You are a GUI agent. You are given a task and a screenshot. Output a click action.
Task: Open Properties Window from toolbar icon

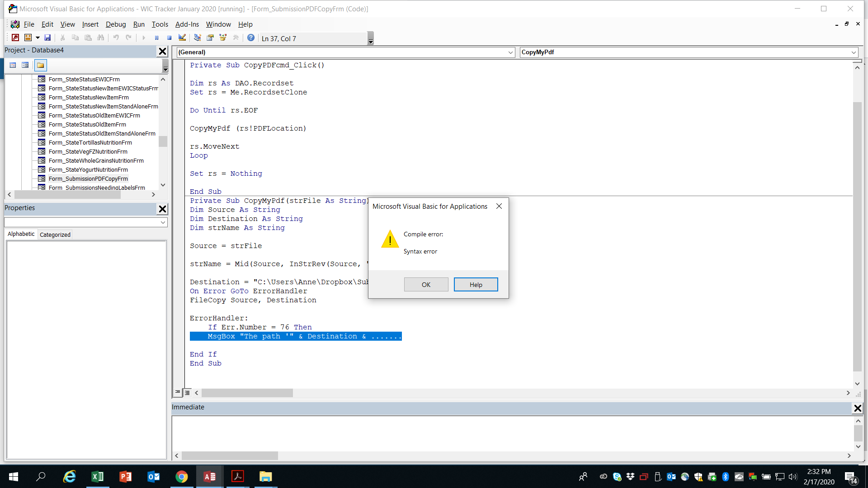click(210, 38)
